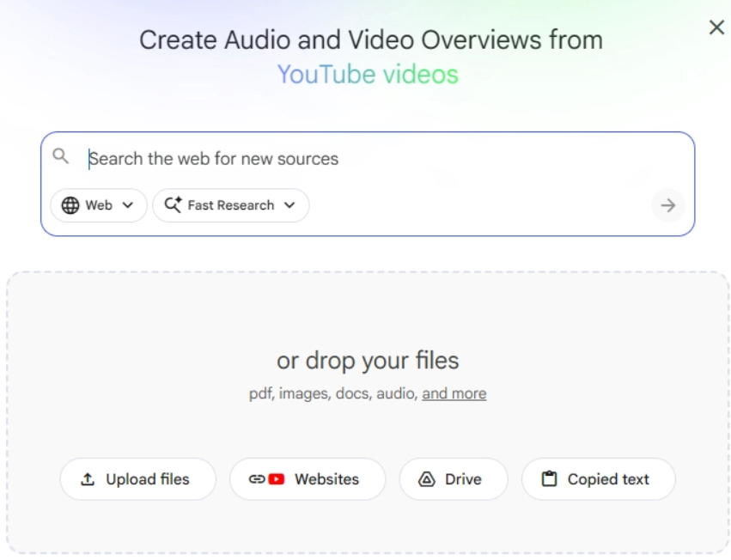Click the red YouTube icon
731x560 pixels.
click(276, 479)
